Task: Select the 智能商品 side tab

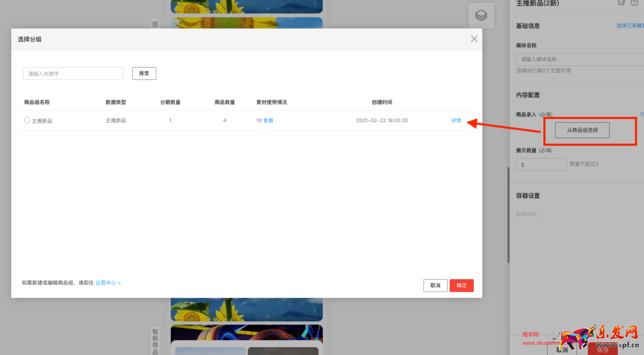Action: click(x=155, y=340)
